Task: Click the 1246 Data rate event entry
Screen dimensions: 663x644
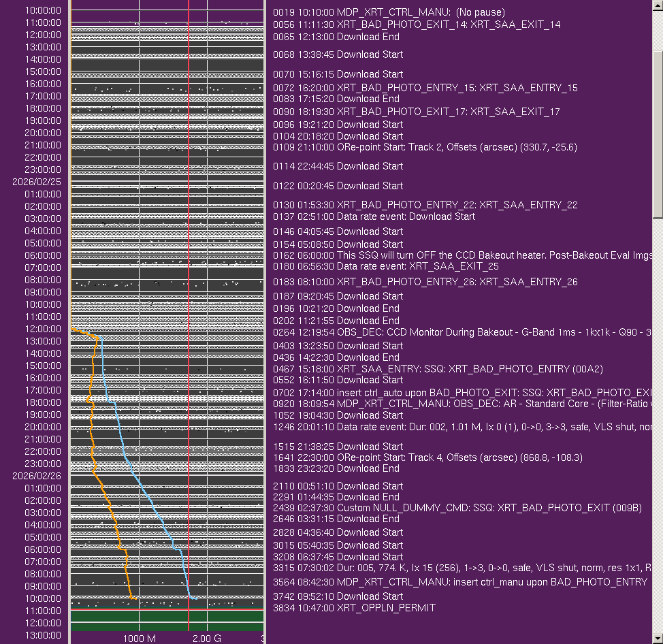Action: click(463, 427)
